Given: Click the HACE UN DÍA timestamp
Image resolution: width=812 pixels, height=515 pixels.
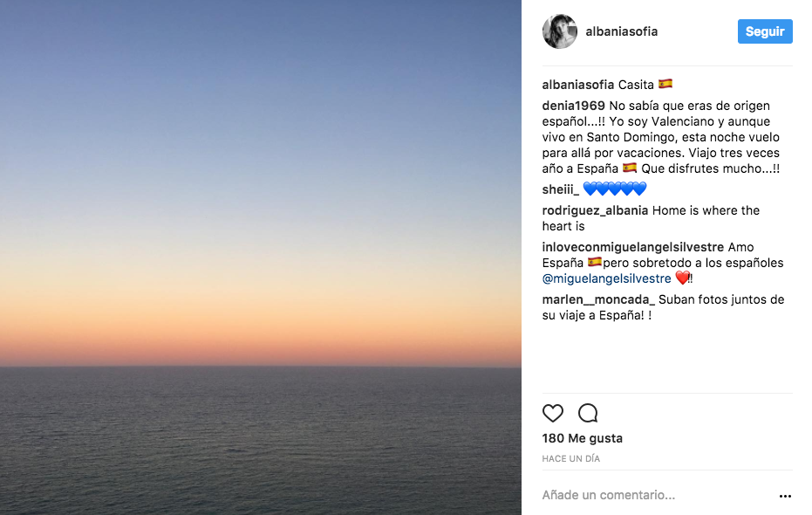Looking at the screenshot, I should (570, 458).
